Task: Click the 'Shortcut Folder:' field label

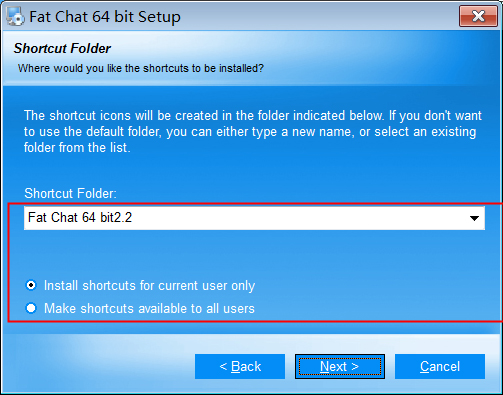Action: pos(70,193)
